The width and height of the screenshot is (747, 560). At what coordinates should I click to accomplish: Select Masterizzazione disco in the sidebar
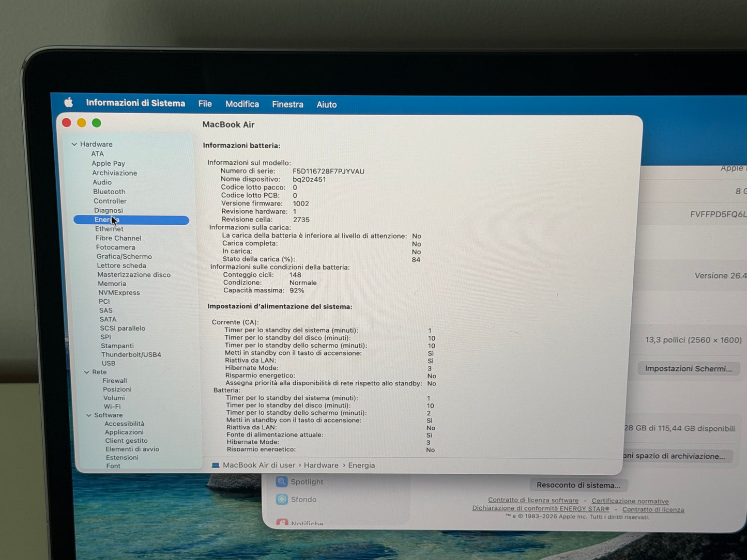coord(134,275)
